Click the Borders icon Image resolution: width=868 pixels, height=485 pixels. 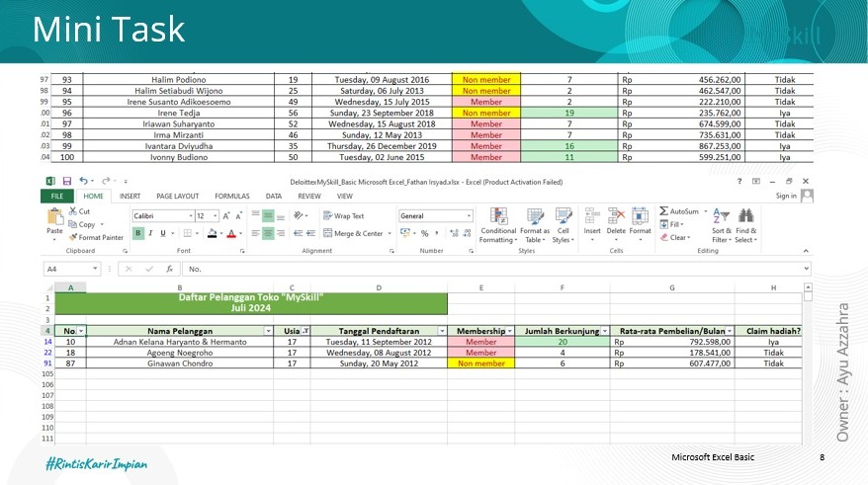188,233
